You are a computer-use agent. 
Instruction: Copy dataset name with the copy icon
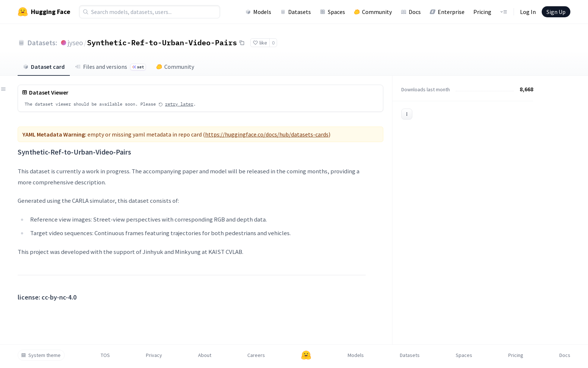tap(242, 43)
